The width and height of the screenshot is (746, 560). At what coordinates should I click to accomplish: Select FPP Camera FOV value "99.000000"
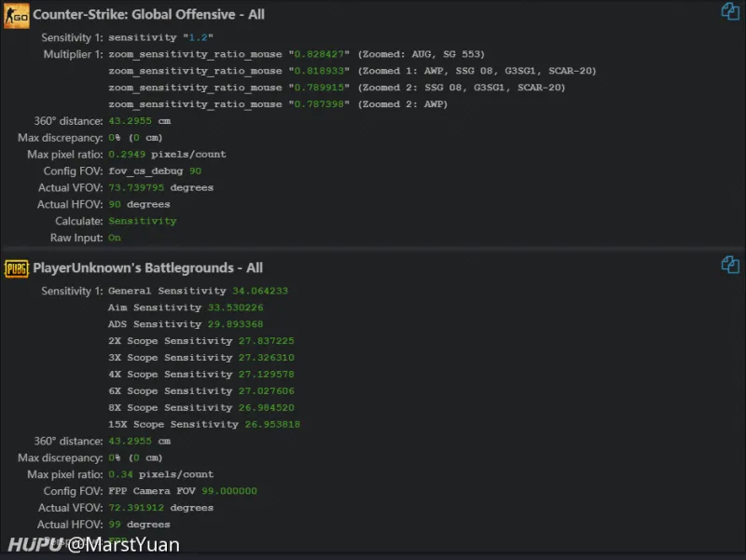(229, 491)
